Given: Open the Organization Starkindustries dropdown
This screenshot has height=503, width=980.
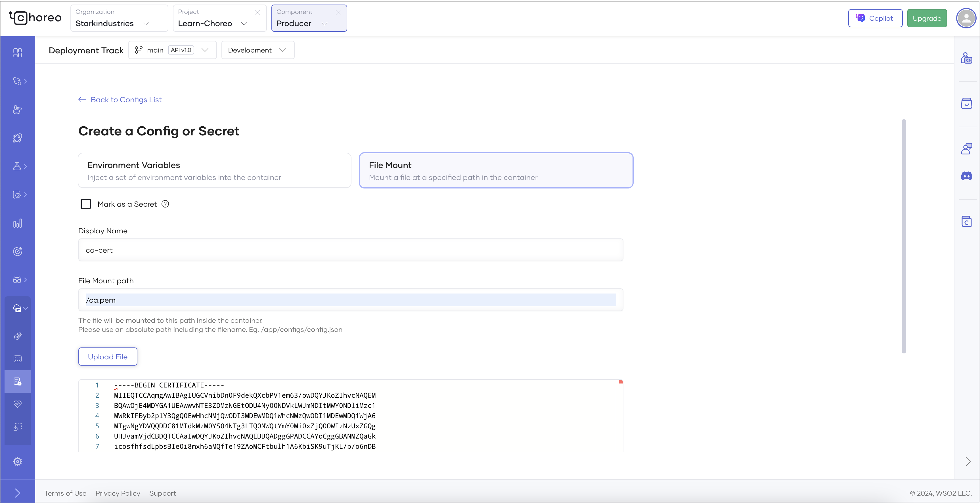Looking at the screenshot, I should coord(119,18).
